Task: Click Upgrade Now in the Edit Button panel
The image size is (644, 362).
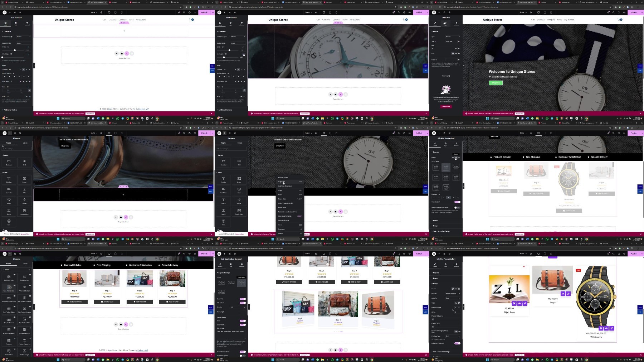Action: (446, 106)
